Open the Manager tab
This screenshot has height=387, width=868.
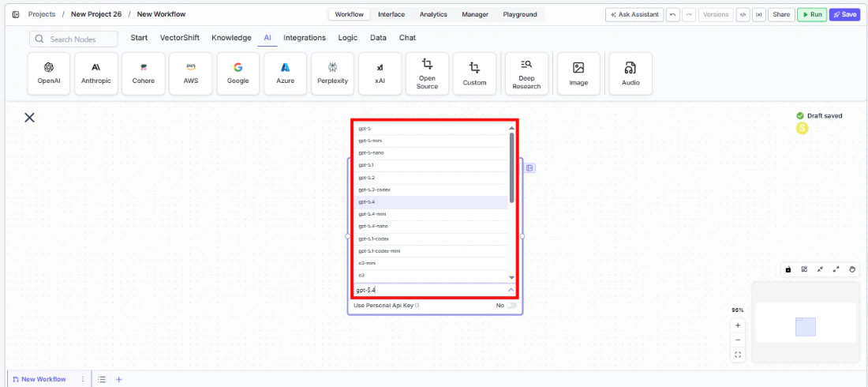coord(475,14)
